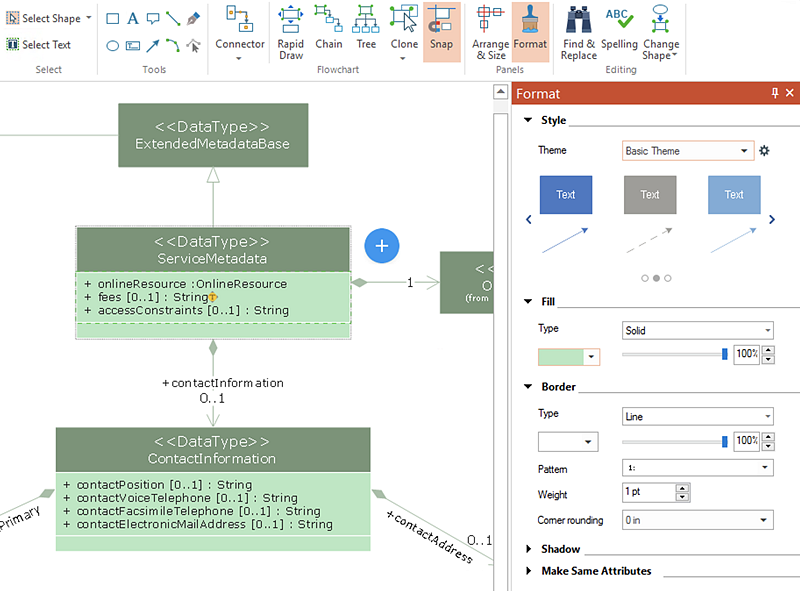This screenshot has width=800, height=591.
Task: Open the Rapid Draw tool
Action: tap(290, 32)
